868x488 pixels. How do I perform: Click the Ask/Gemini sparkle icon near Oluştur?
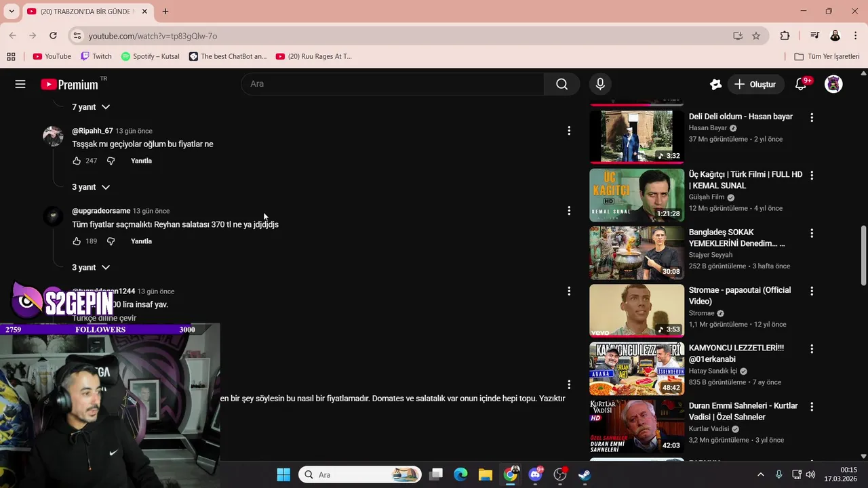coord(715,84)
